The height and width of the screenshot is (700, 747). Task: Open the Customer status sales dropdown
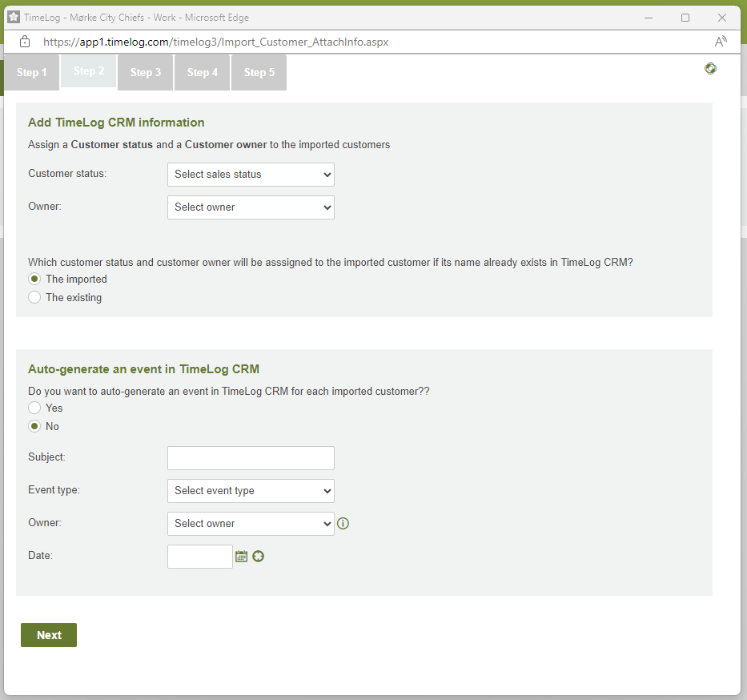click(x=251, y=174)
